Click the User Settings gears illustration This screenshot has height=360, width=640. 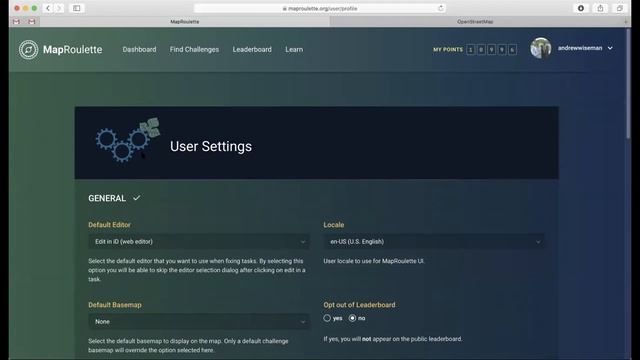tap(128, 140)
